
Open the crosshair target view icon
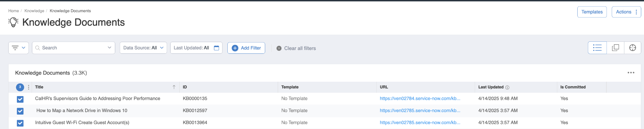(632, 48)
